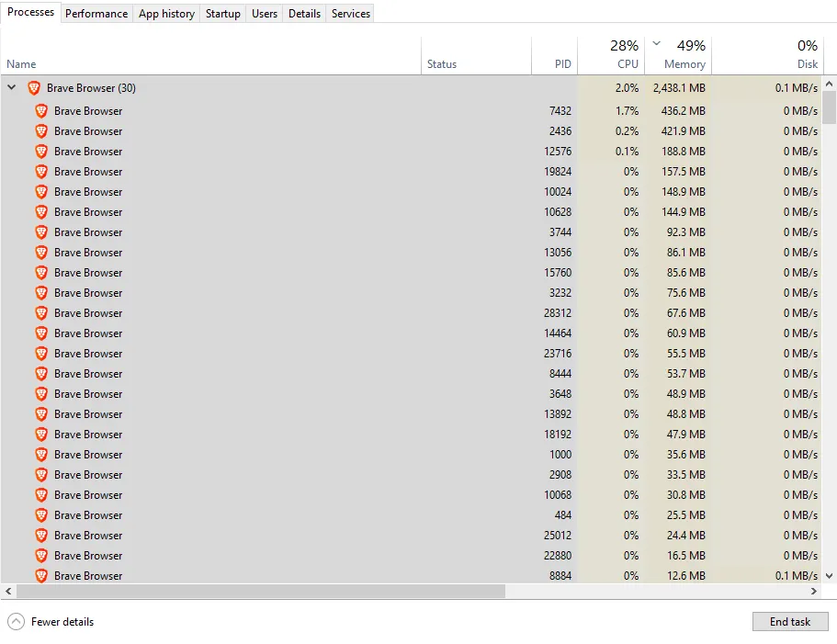Click the Brave icon for PID 10024
This screenshot has height=644, width=837.
coord(41,192)
